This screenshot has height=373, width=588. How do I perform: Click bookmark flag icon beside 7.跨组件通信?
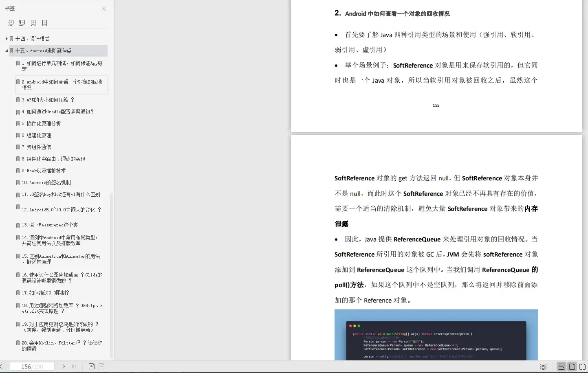pos(18,147)
